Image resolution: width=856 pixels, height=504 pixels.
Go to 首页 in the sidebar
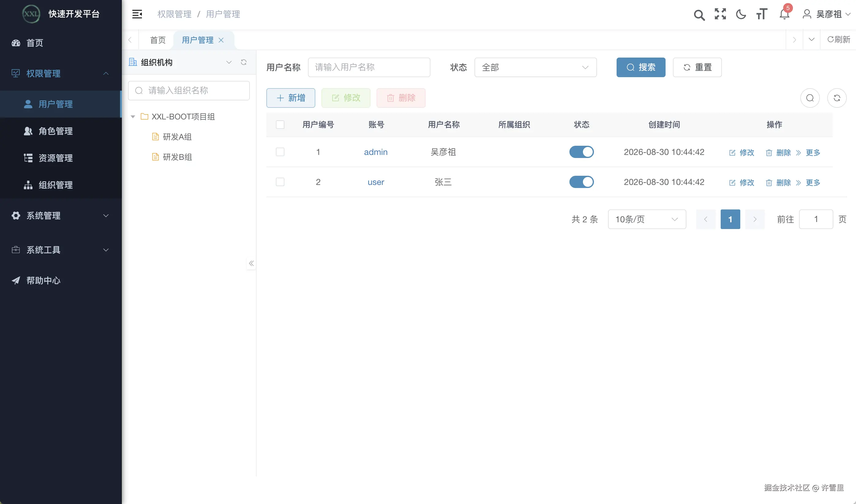[x=61, y=43]
